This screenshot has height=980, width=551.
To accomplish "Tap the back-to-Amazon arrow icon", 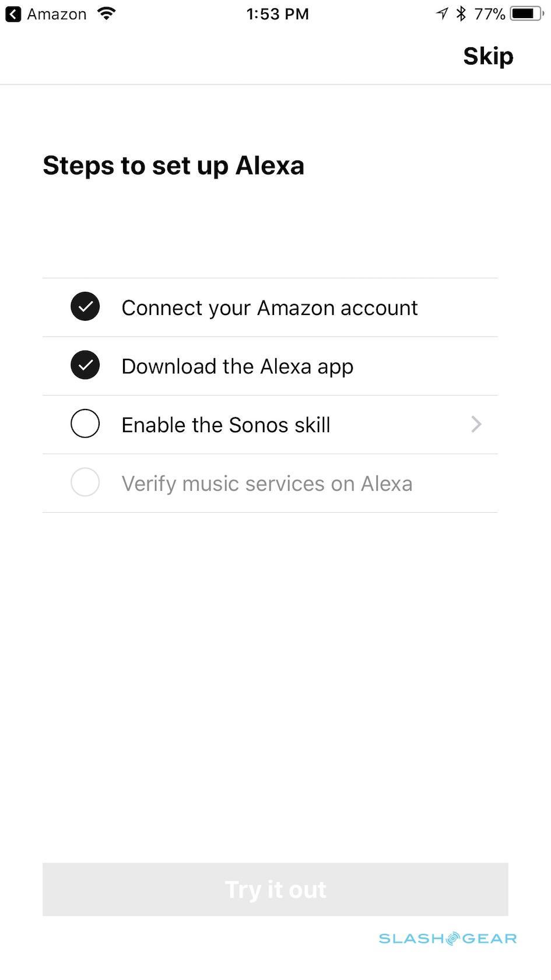I will (x=13, y=14).
